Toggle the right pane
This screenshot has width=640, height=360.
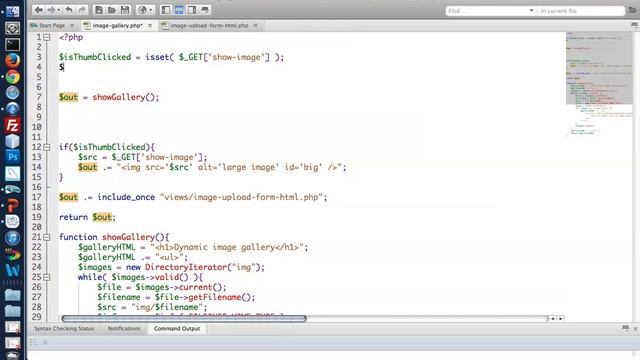click(x=192, y=10)
